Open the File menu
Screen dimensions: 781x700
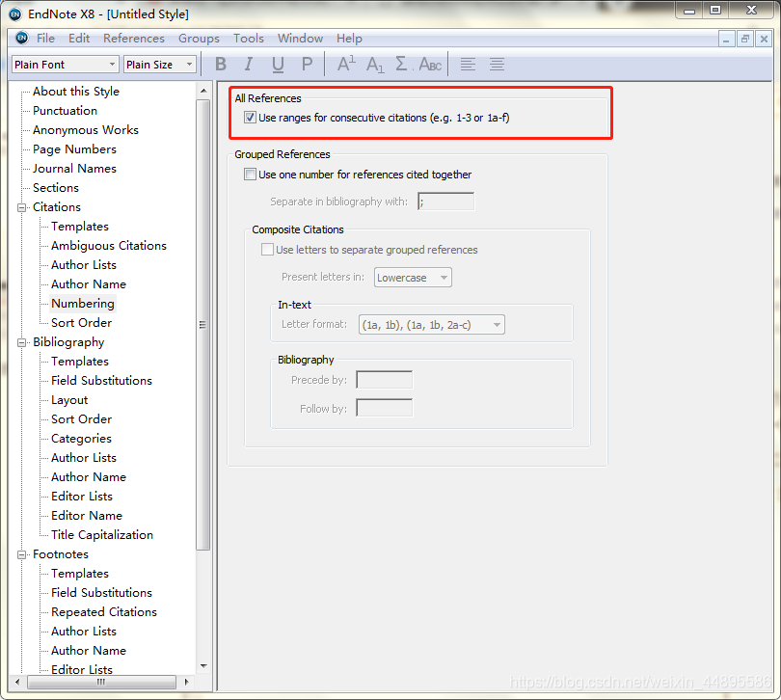pos(45,39)
